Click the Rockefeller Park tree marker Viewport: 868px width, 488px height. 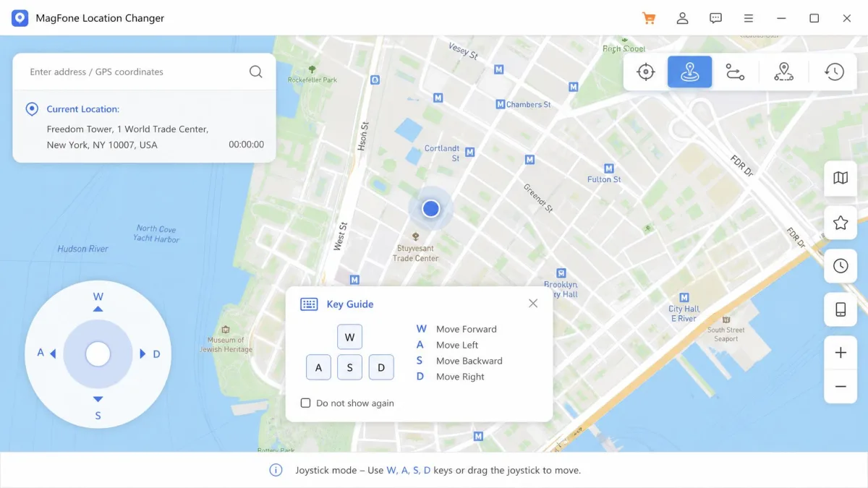312,69
